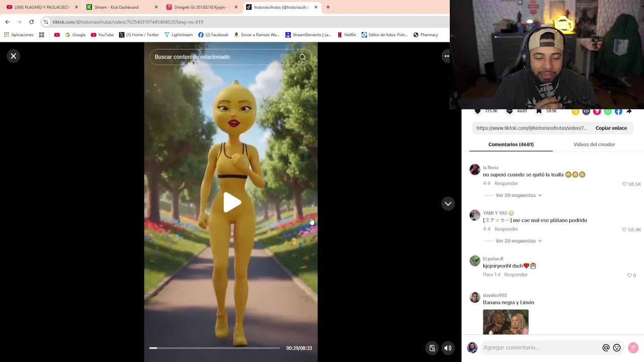Viewport: 644px width, 362px height.
Task: Reload the current page
Action: 31,22
